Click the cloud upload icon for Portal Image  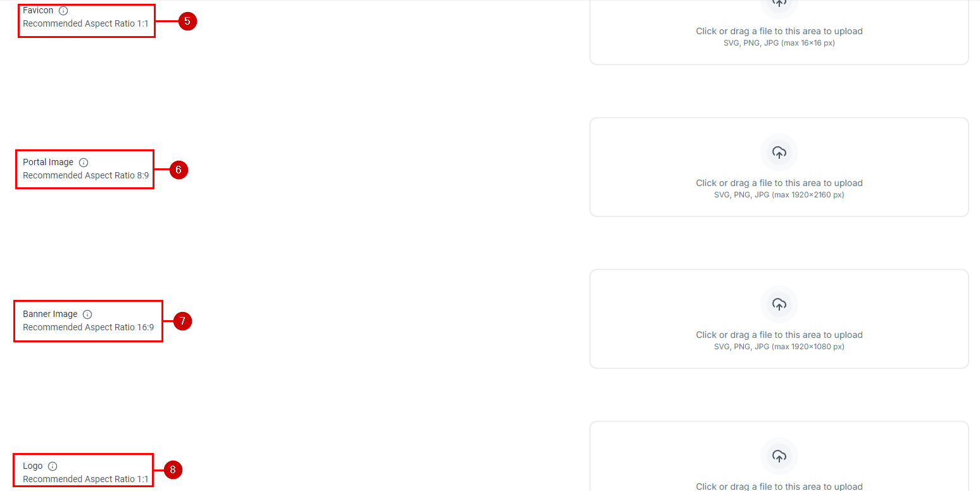(x=779, y=152)
